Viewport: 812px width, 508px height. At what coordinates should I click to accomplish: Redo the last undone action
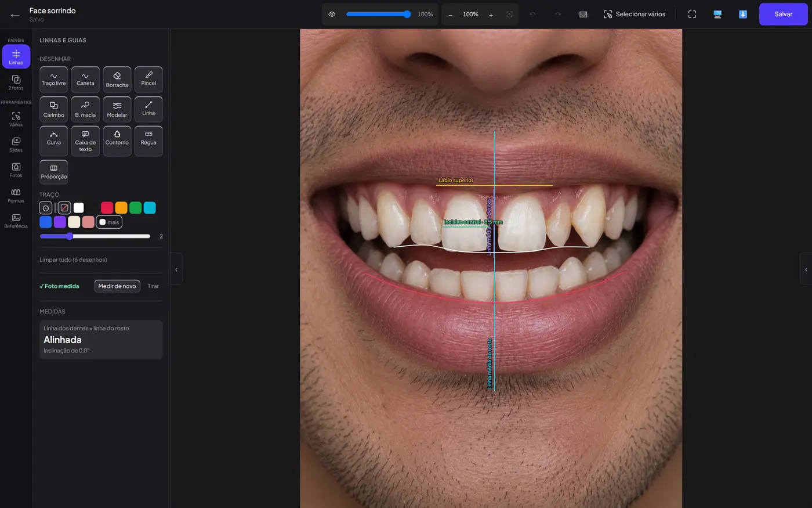tap(557, 15)
